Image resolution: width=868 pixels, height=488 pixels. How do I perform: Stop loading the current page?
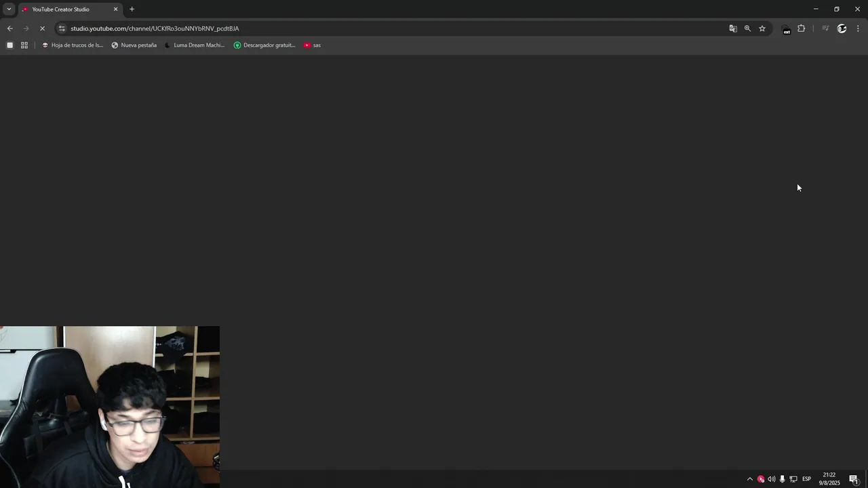tap(42, 28)
